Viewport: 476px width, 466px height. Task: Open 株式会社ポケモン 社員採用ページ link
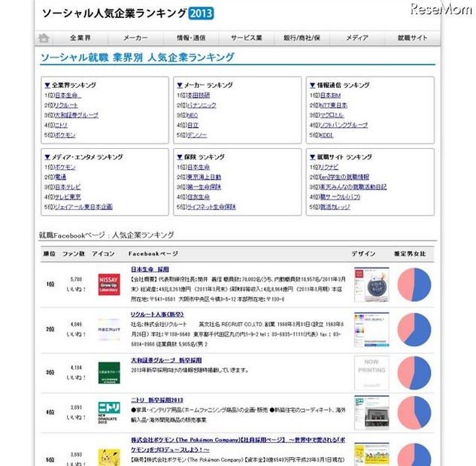[238, 445]
